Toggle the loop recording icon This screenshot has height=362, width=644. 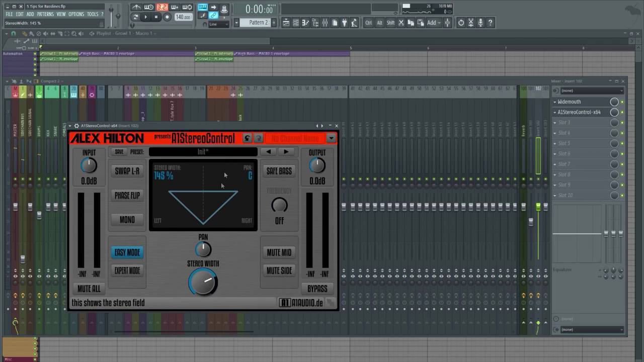click(187, 7)
